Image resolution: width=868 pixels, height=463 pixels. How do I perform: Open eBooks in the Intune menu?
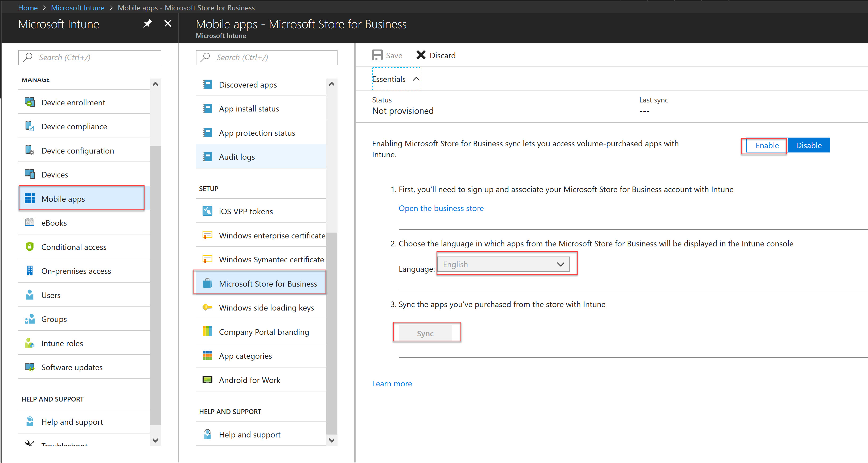(84, 222)
